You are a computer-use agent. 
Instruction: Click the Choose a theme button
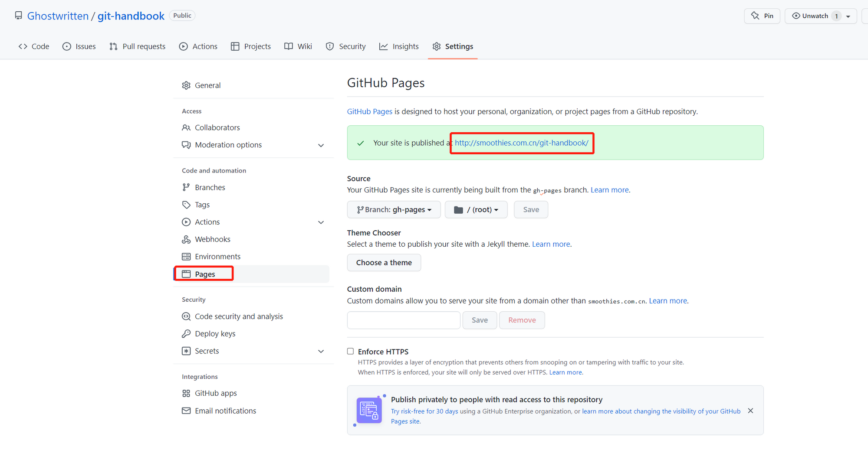384,263
